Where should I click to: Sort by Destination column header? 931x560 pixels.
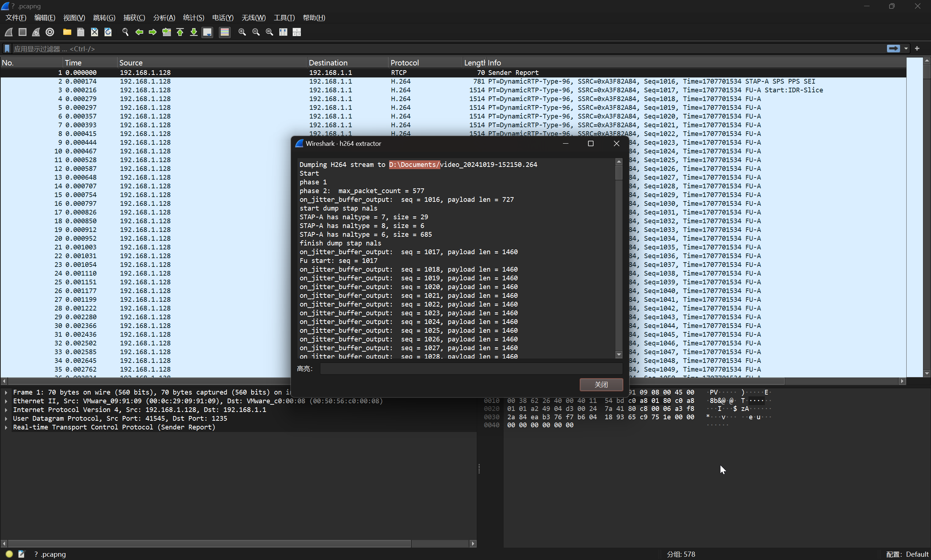pos(348,63)
